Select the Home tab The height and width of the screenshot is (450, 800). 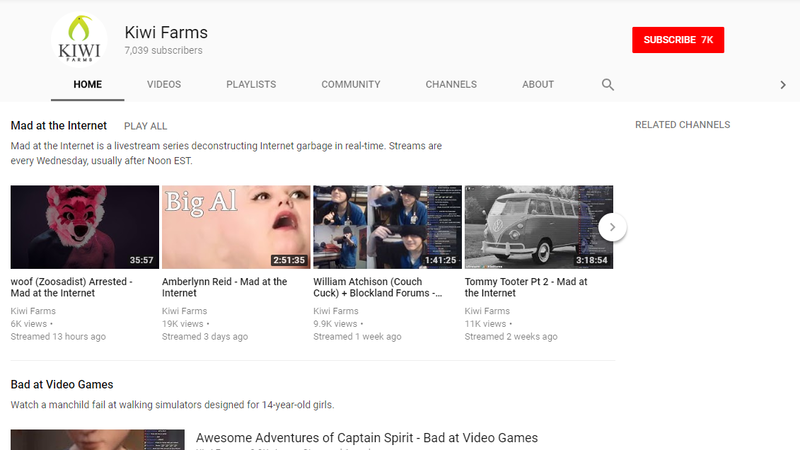click(88, 85)
